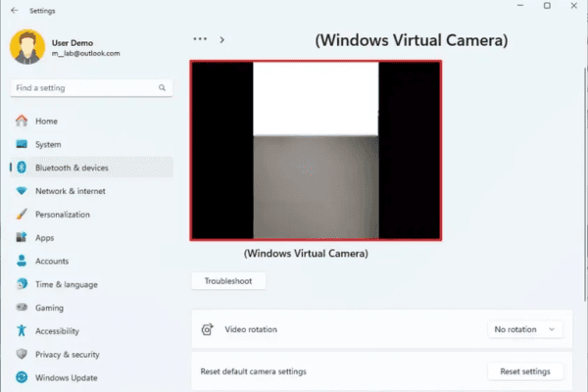Click the Home house icon
Screen dimensions: 588x392
(x=22, y=121)
